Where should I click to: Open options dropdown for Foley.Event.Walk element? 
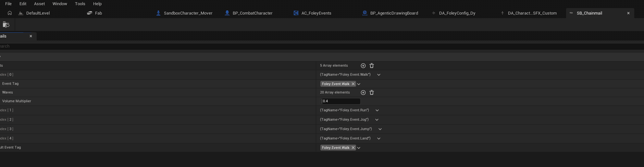point(379,75)
